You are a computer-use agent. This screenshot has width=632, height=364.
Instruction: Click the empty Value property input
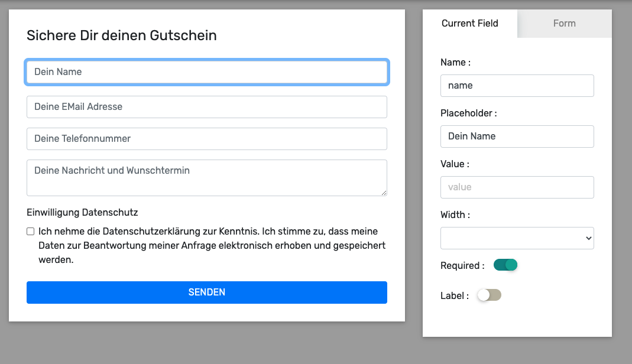click(x=517, y=187)
